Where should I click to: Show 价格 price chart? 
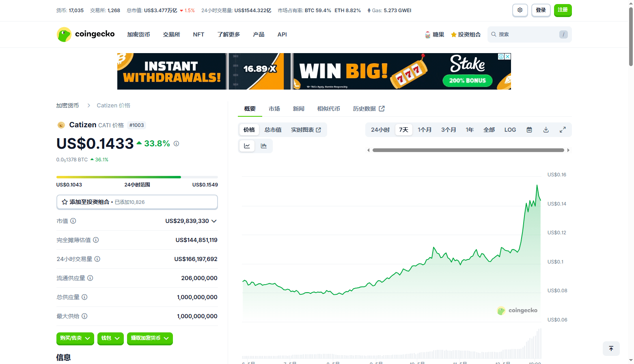point(249,130)
